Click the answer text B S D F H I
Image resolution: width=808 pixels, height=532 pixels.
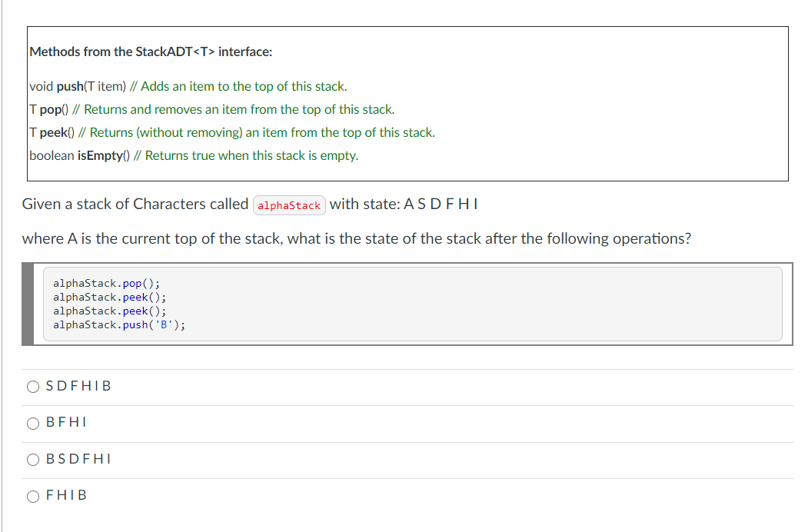click(77, 459)
